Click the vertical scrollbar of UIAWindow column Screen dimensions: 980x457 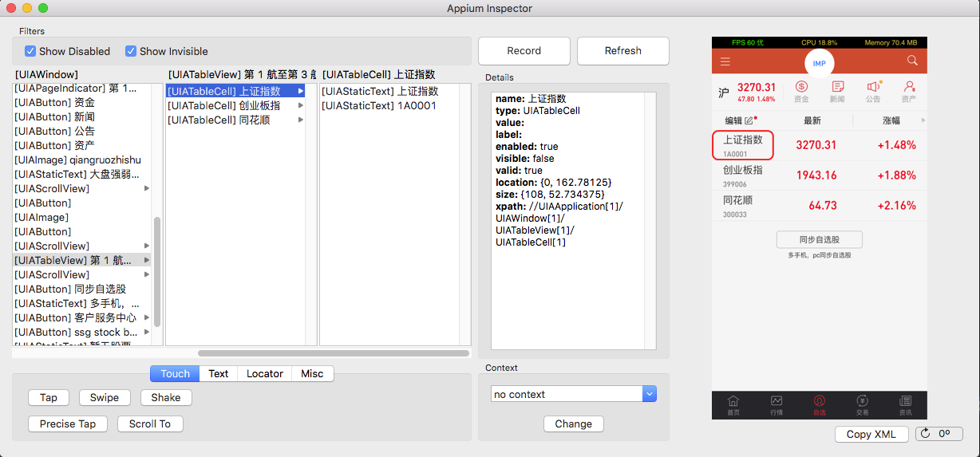pyautogui.click(x=157, y=271)
